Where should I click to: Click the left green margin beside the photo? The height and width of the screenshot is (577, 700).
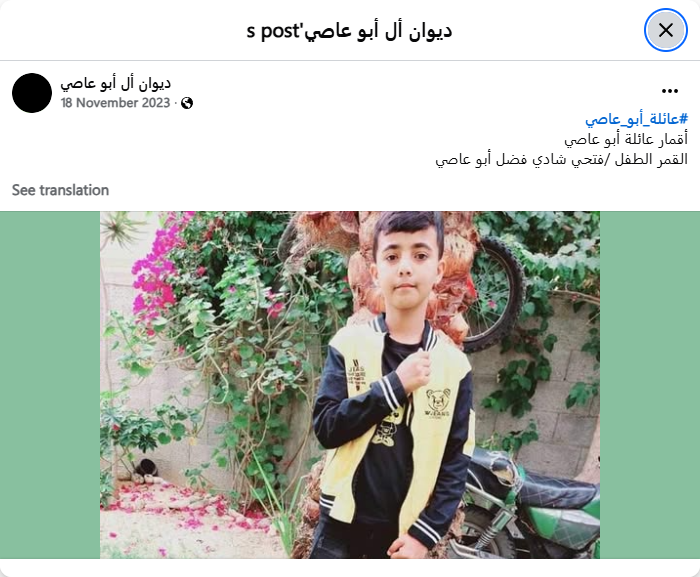click(x=50, y=385)
